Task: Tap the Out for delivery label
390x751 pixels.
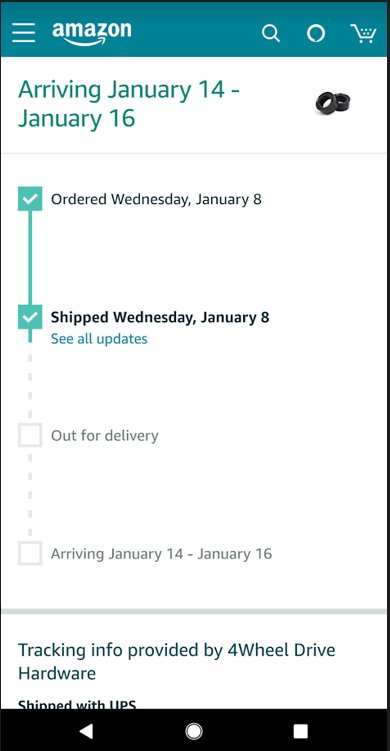Action: click(104, 435)
